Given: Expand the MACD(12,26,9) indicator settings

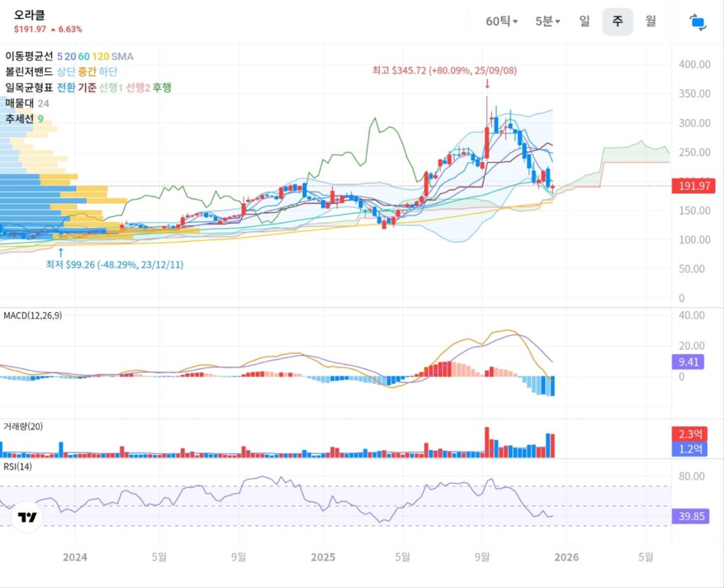Looking at the screenshot, I should click(x=33, y=315).
